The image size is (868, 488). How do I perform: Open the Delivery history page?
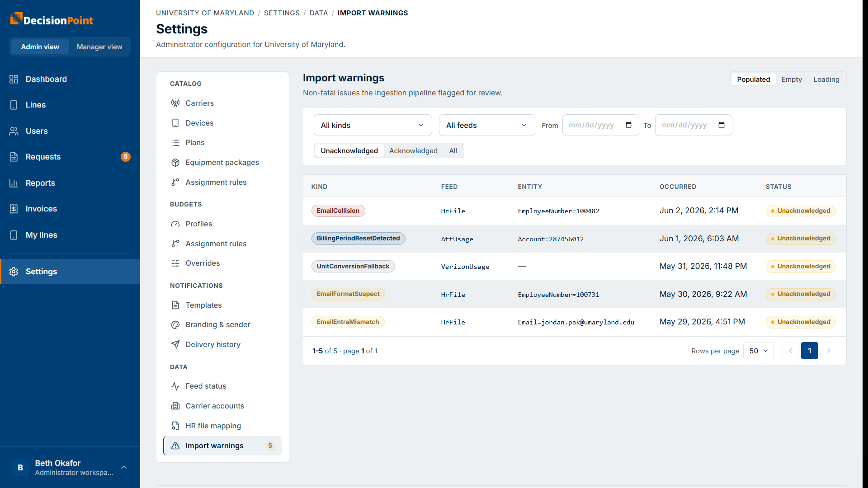tap(222, 344)
